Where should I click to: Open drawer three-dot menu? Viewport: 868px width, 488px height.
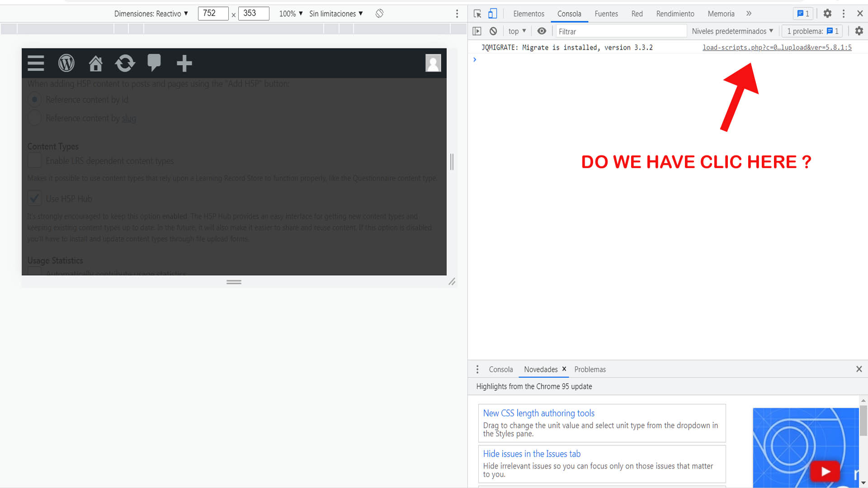click(x=477, y=370)
